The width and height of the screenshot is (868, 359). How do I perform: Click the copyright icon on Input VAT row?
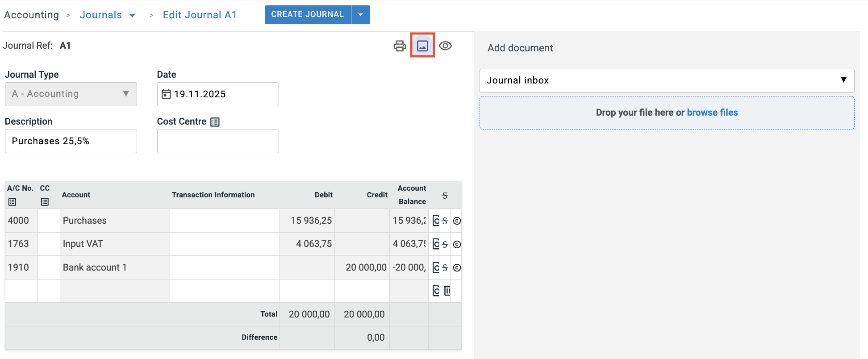click(x=457, y=244)
